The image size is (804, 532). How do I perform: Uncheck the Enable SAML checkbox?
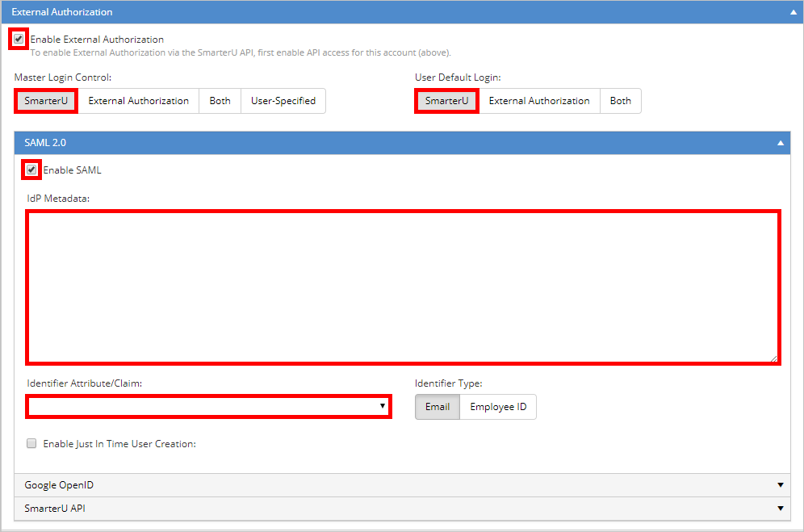(x=31, y=170)
